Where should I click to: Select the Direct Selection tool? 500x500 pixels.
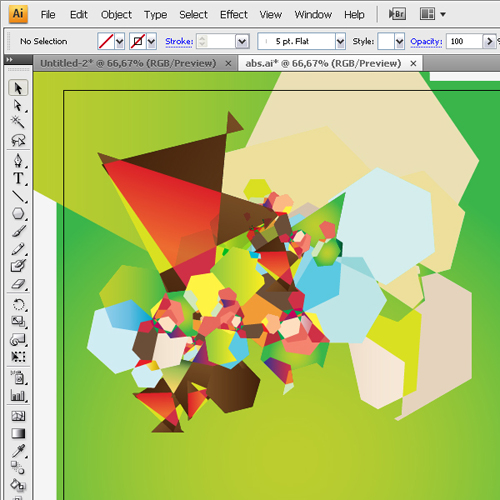click(18, 106)
